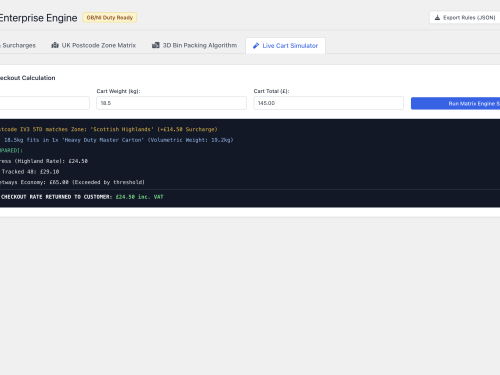Click the download icon on Export Rules
Screen dimensions: 500x375
(437, 18)
